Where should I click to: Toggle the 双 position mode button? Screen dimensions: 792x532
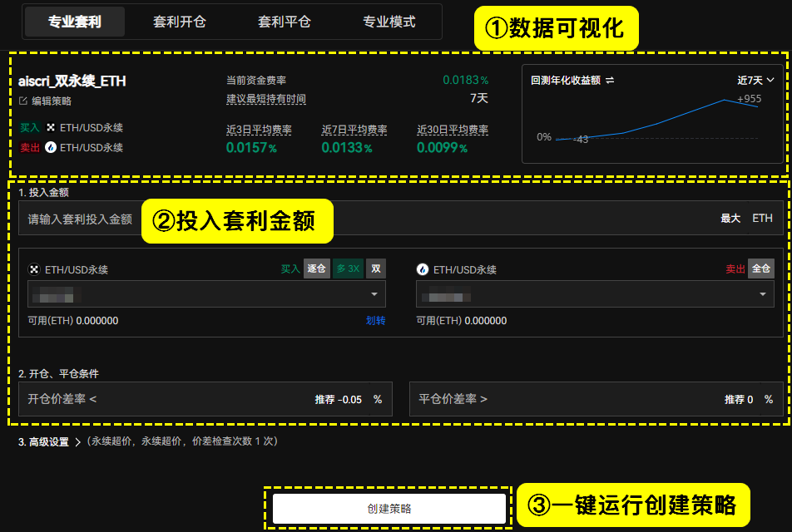click(376, 268)
